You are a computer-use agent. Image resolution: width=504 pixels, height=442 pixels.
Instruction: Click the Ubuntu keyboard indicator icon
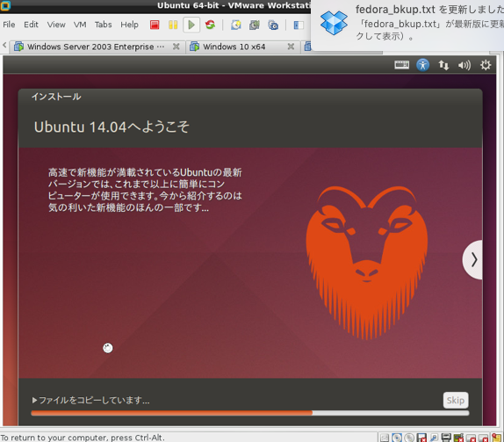[402, 65]
